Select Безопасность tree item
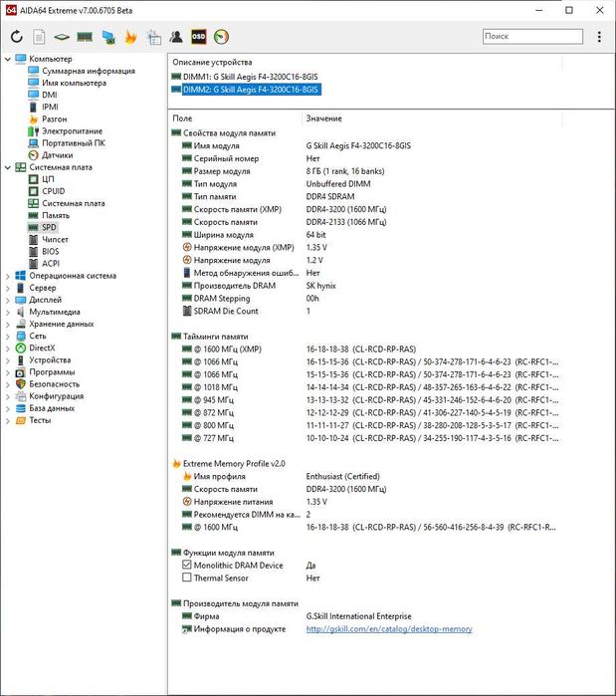 [54, 384]
